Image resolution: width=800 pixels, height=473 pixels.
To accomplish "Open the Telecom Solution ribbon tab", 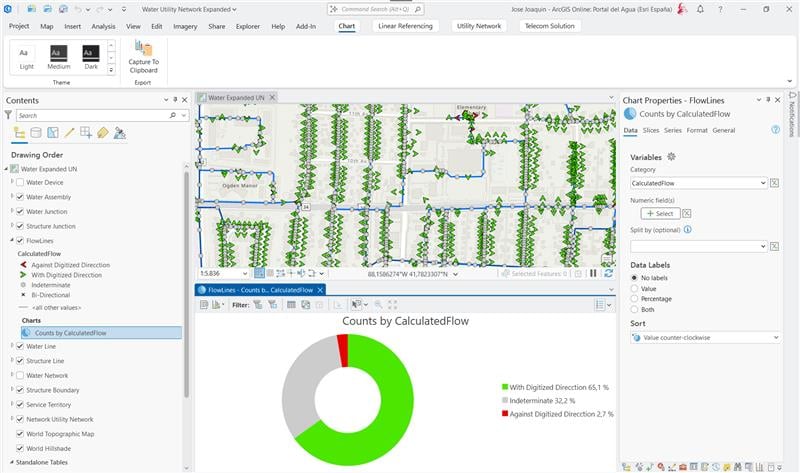I will point(549,26).
